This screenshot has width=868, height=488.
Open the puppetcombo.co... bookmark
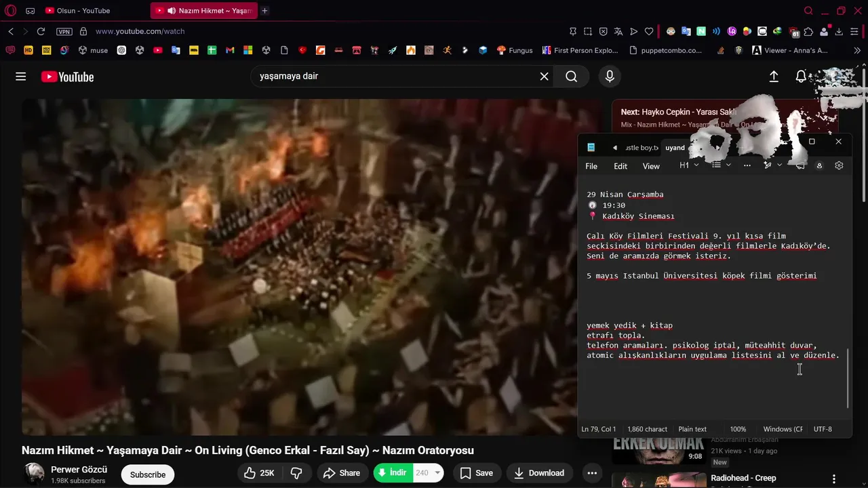[666, 50]
